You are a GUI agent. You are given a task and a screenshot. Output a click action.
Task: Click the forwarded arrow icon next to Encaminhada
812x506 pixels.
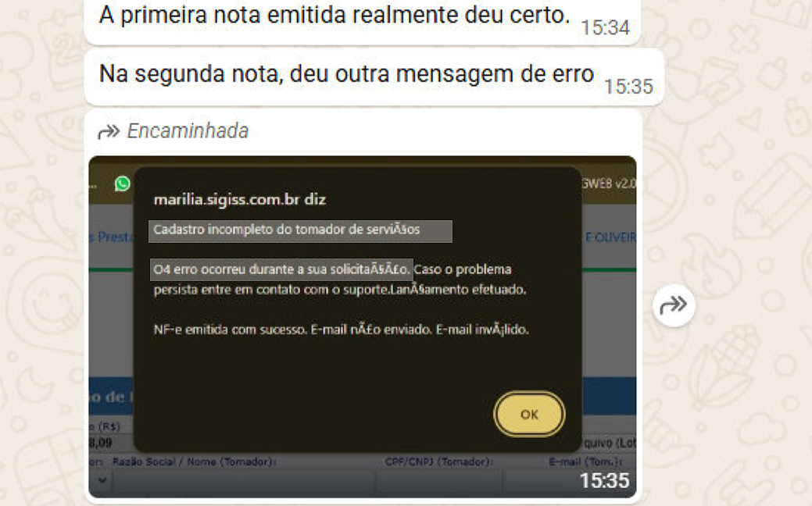tap(108, 132)
